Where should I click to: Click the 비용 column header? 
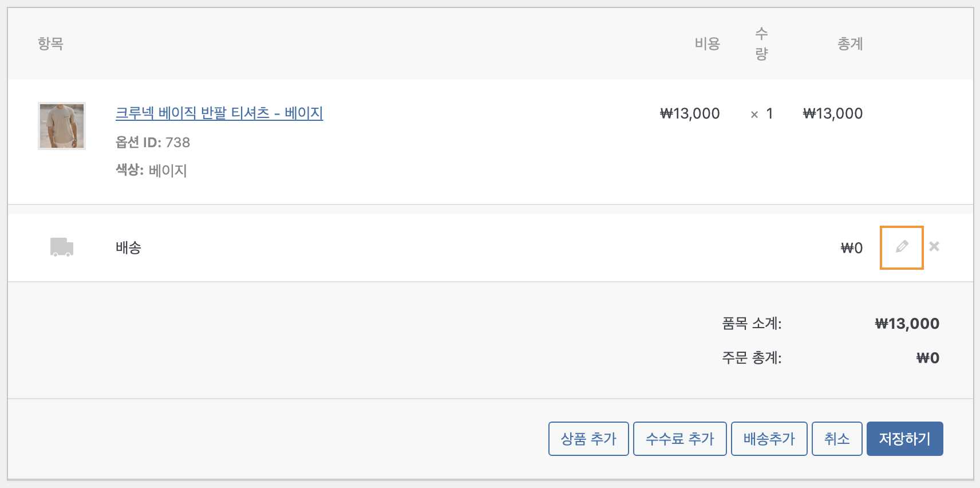pos(707,44)
